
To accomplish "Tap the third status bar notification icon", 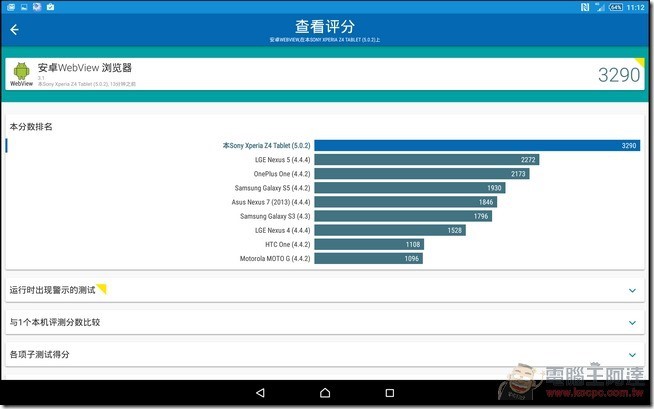I will pyautogui.click(x=37, y=7).
